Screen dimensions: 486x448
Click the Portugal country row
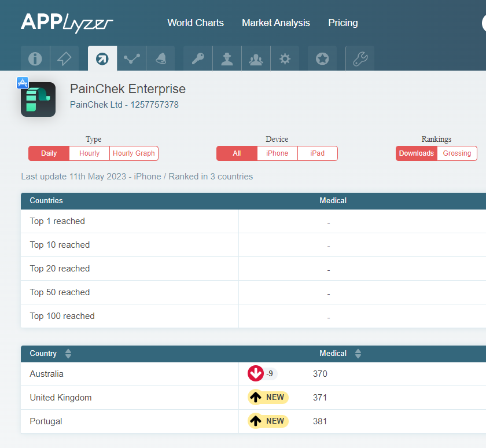coord(253,421)
